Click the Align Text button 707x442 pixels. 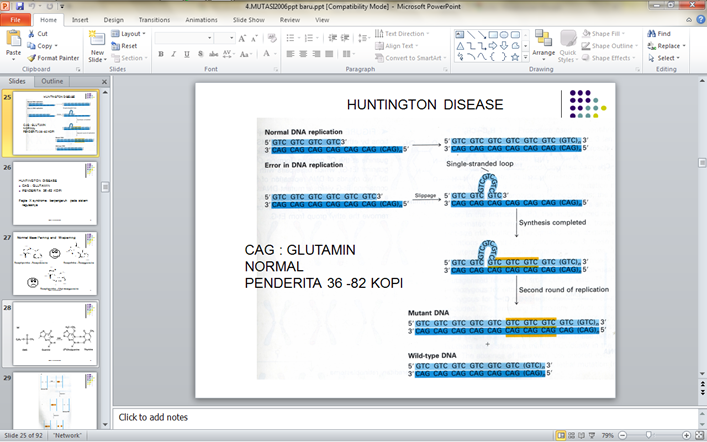point(396,46)
